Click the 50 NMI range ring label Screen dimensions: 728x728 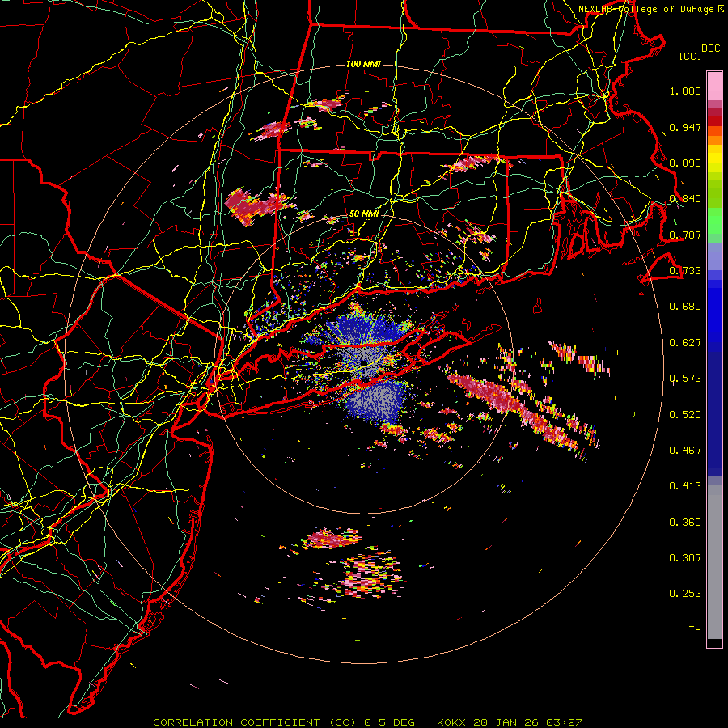pos(363,214)
